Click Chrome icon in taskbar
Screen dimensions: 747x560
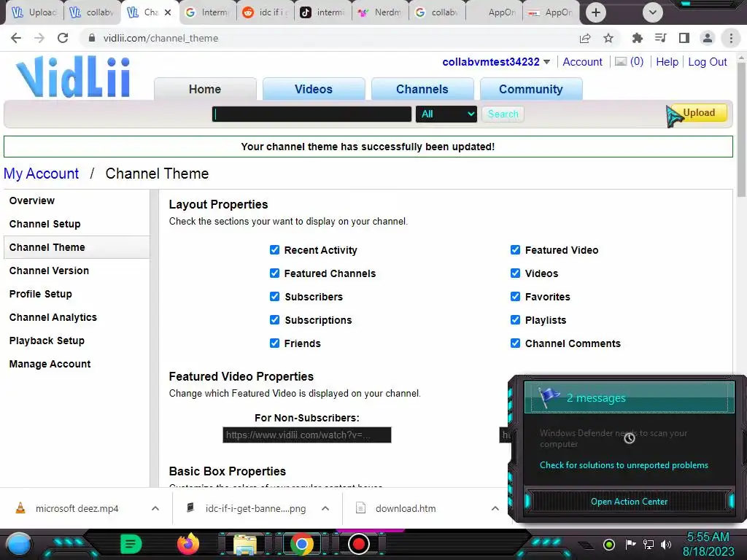[301, 544]
